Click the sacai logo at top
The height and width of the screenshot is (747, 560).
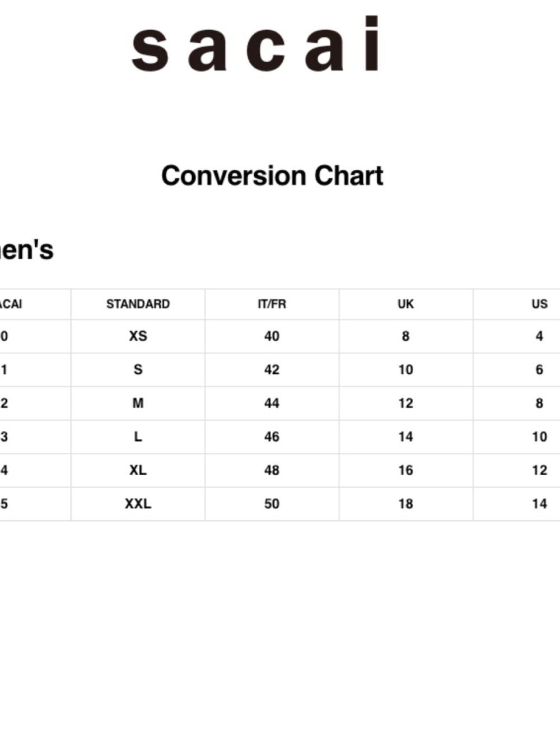(256, 44)
